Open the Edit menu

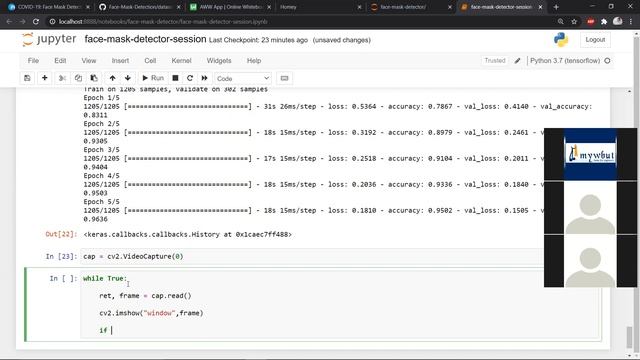click(60, 60)
